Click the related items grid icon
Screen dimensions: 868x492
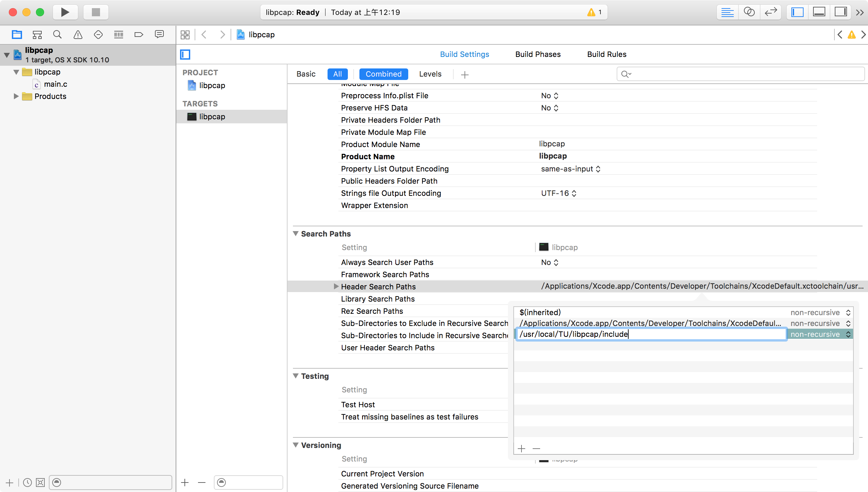click(x=185, y=35)
